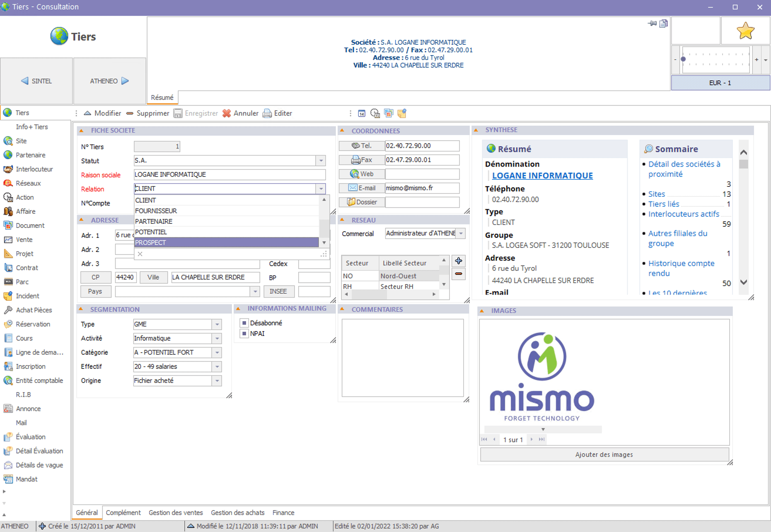Select FOURNISSEUR in the Relation list
This screenshot has height=532, width=771.
(x=227, y=210)
